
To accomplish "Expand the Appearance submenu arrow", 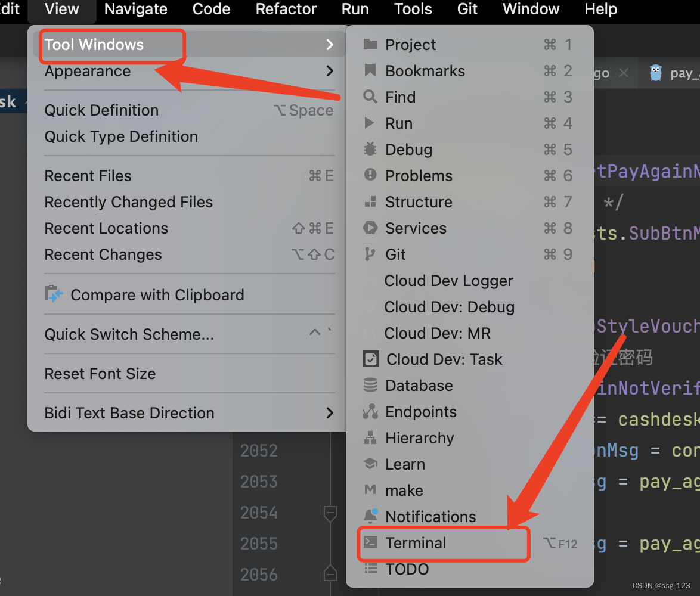I will (330, 70).
